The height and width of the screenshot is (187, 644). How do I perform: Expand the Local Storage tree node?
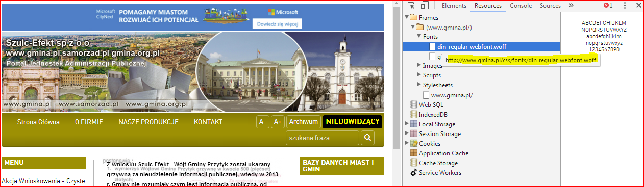coord(407,124)
